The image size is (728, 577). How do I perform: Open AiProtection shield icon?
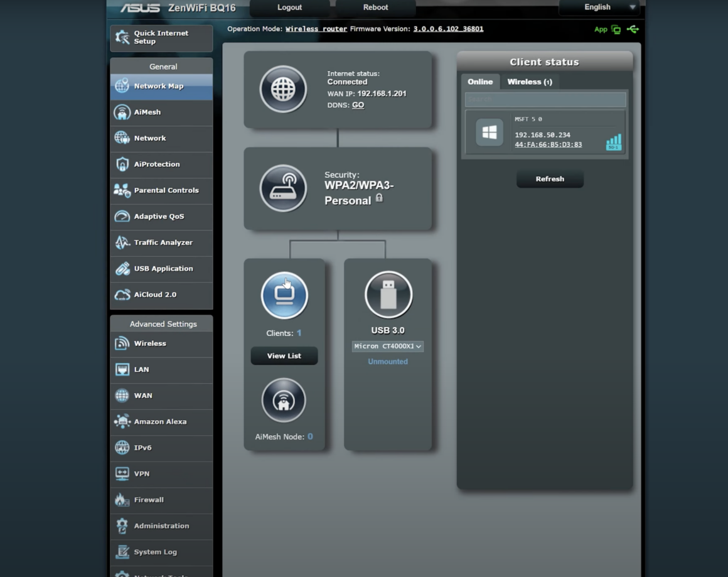coord(122,164)
